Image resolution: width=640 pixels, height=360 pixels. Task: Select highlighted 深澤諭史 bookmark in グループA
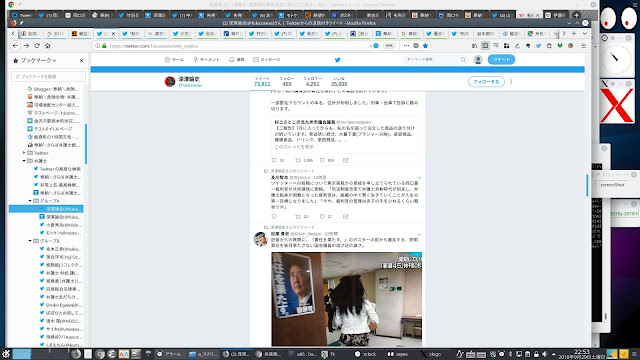pyautogui.click(x=46, y=209)
